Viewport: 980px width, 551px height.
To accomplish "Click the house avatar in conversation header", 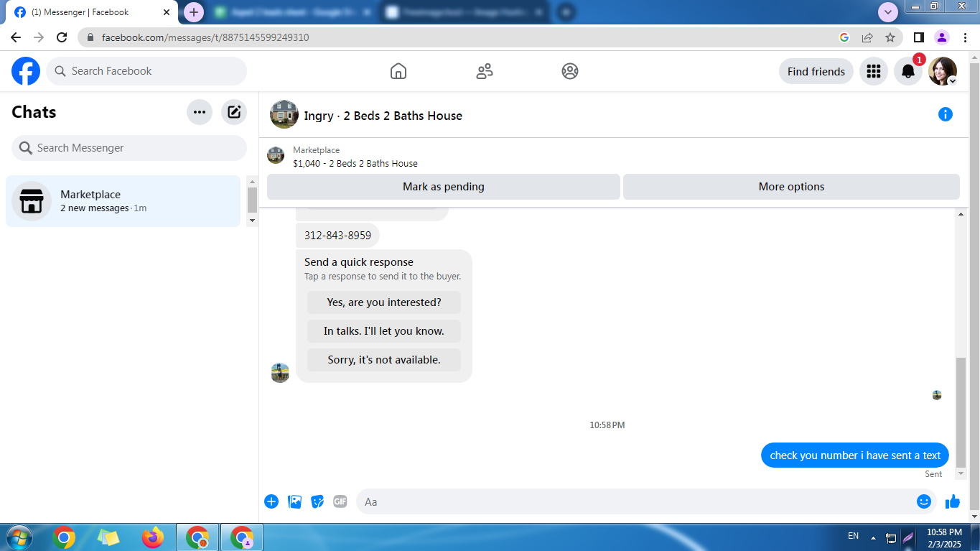I will click(284, 114).
